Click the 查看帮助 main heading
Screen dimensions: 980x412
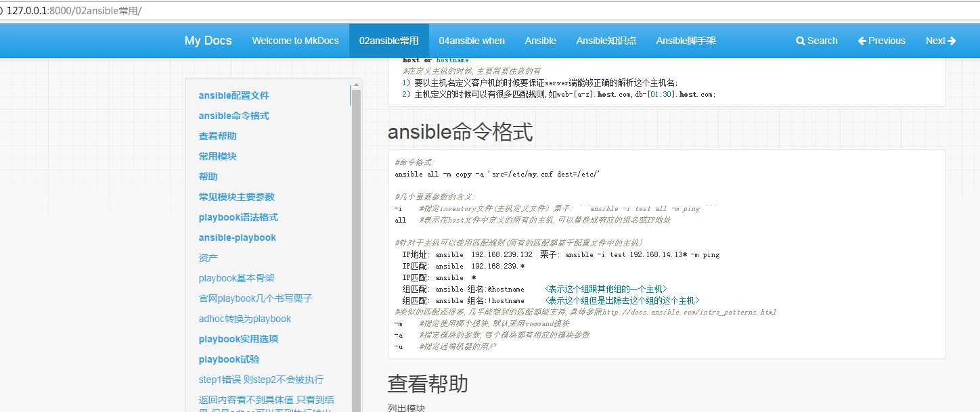428,384
